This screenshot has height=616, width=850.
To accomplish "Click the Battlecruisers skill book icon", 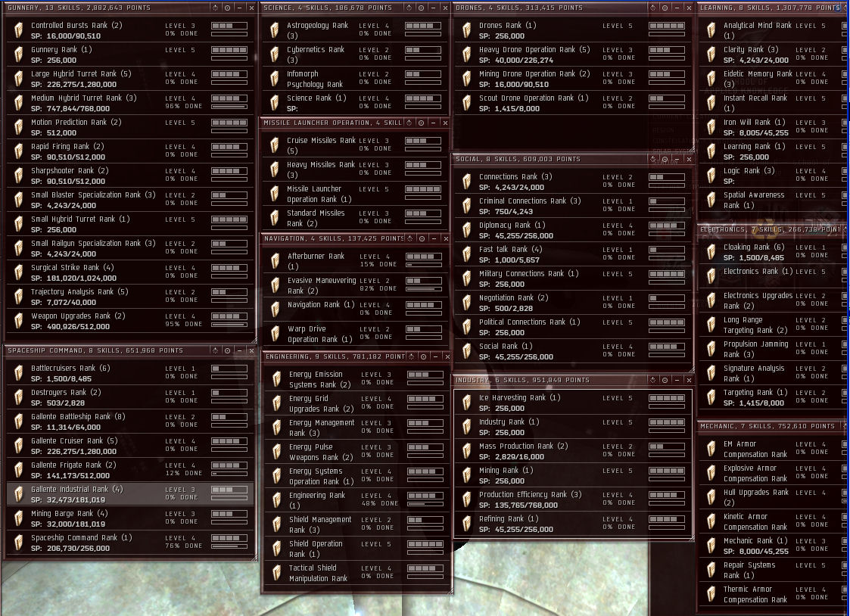I will [18, 373].
